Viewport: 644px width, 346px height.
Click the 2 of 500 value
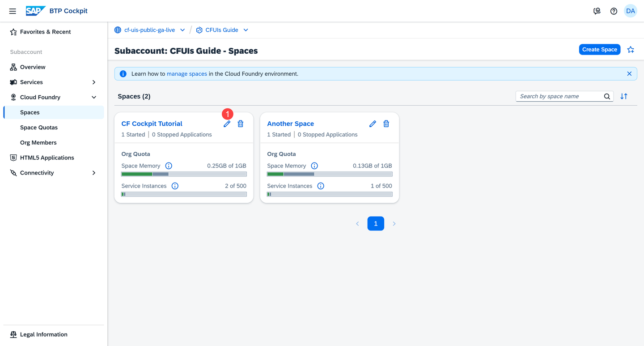236,186
